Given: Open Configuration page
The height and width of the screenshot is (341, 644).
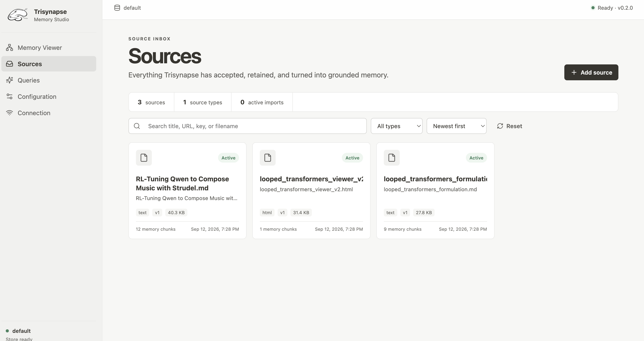Looking at the screenshot, I should 49,96.
